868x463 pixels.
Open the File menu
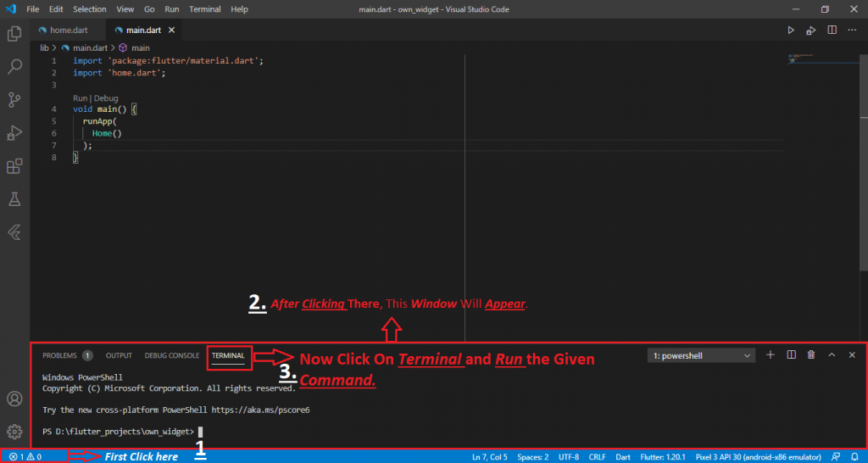coord(33,9)
